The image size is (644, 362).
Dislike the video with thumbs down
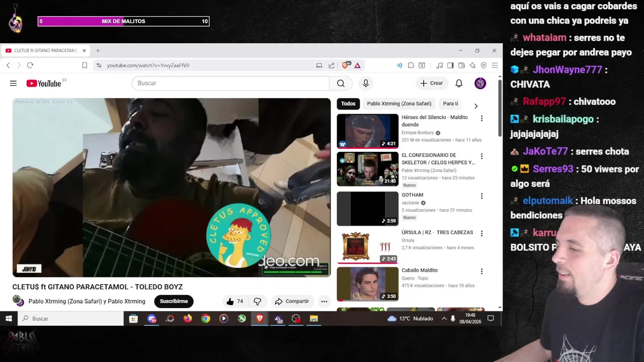point(257,301)
